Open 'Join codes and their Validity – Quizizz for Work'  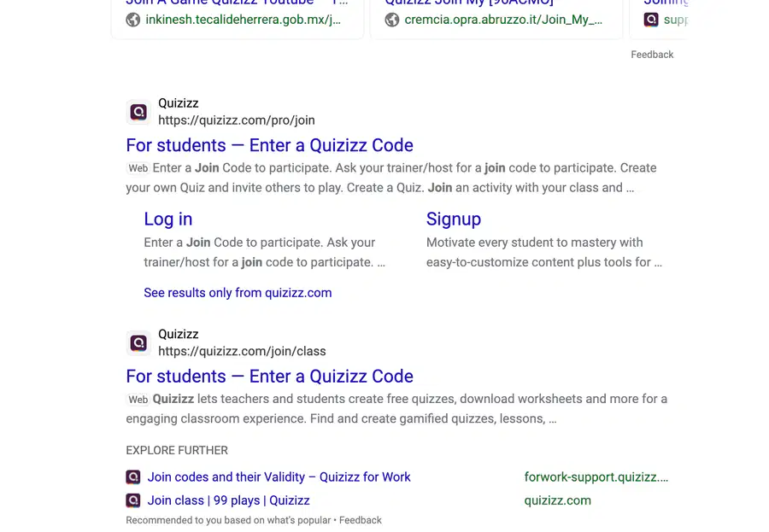[x=279, y=477]
